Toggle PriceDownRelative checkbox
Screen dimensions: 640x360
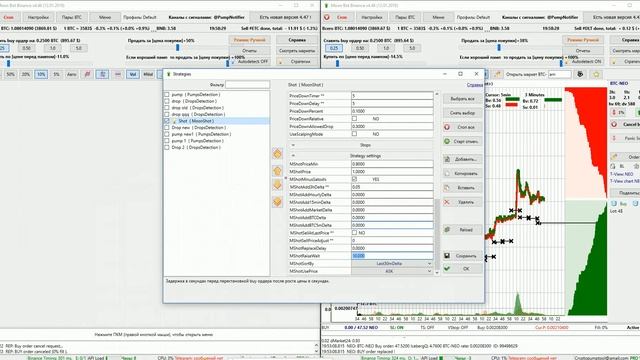pos(354,119)
